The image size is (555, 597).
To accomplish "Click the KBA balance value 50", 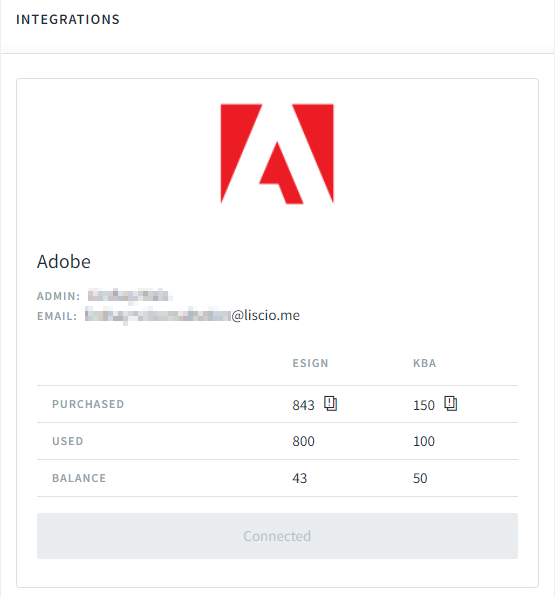I will (x=420, y=478).
